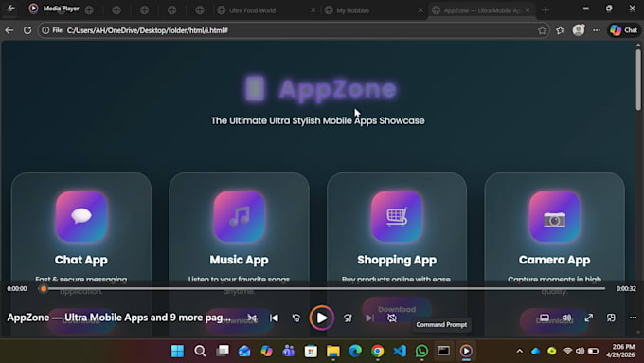Toggle shuffle mode in Media Player
This screenshot has height=363, width=644.
(x=252, y=318)
